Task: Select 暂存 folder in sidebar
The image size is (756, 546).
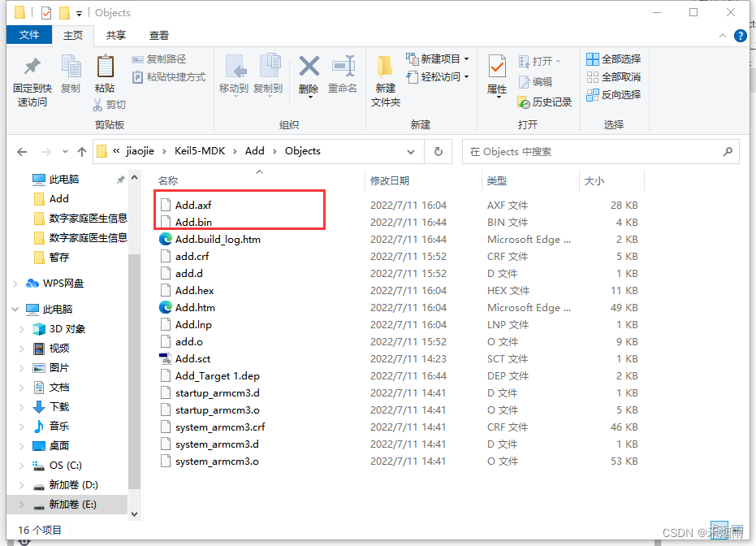Action: click(58, 257)
